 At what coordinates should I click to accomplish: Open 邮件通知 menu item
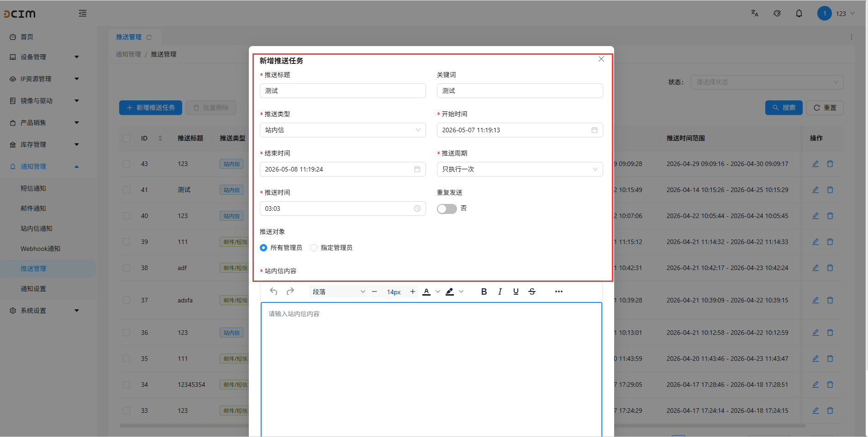click(33, 208)
